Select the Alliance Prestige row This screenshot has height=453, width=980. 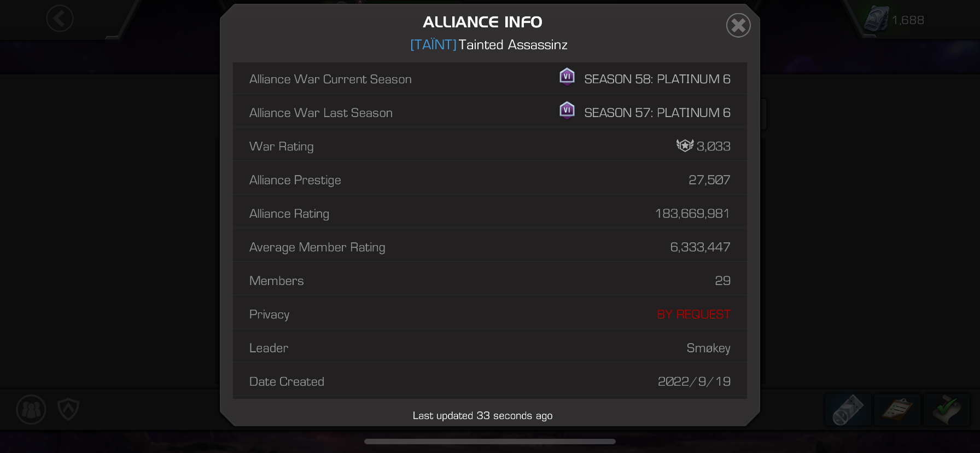tap(490, 180)
